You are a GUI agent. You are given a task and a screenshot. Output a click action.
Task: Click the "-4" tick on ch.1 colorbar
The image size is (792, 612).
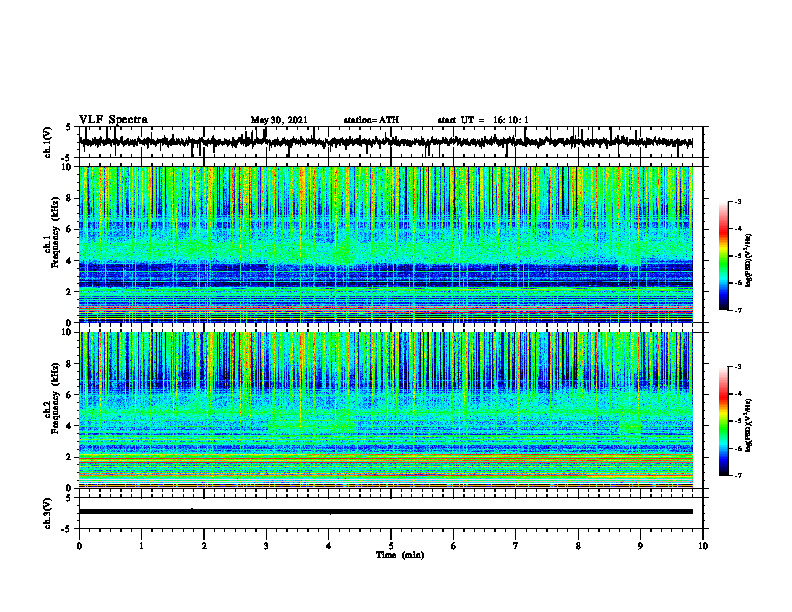[x=737, y=229]
